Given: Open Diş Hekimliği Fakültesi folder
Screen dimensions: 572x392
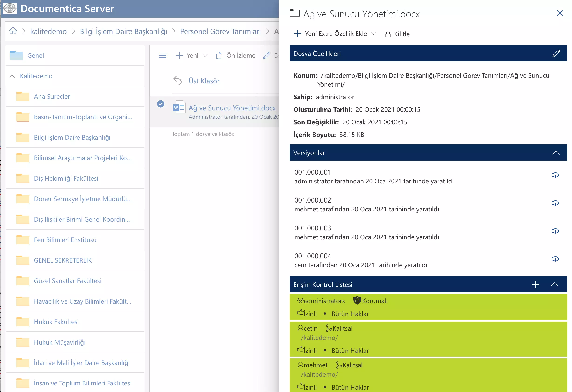Looking at the screenshot, I should click(x=75, y=178).
